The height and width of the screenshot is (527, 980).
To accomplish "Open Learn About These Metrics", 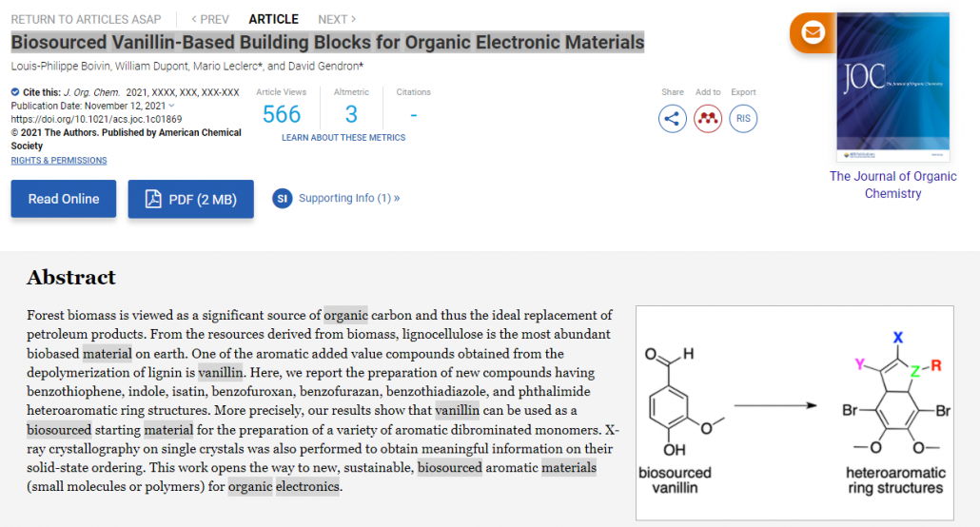I will pyautogui.click(x=343, y=138).
